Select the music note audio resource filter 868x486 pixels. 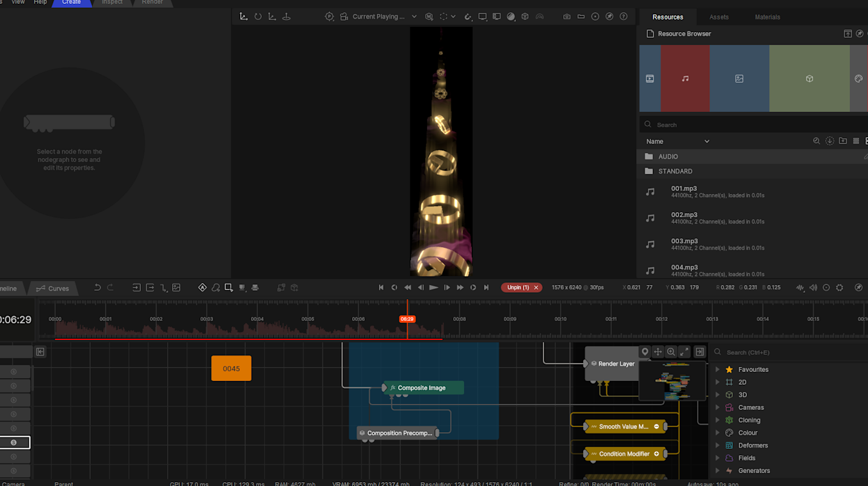(x=685, y=79)
